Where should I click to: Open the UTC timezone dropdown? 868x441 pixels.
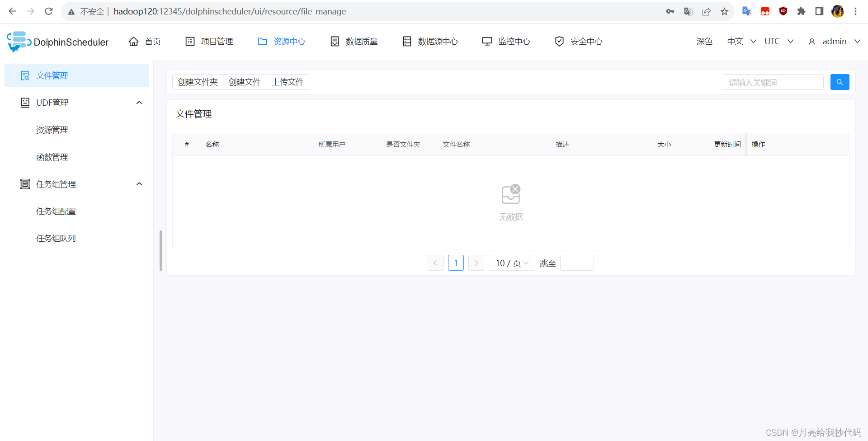click(x=778, y=42)
